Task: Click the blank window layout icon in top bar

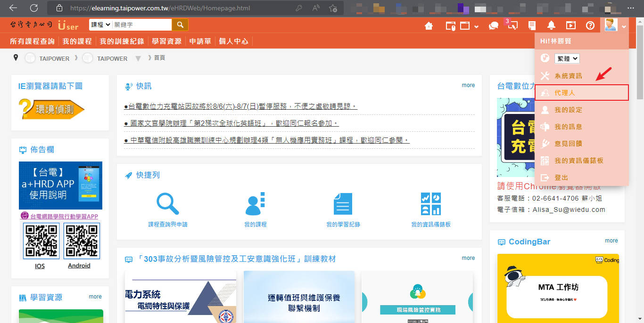Action: 465,25
